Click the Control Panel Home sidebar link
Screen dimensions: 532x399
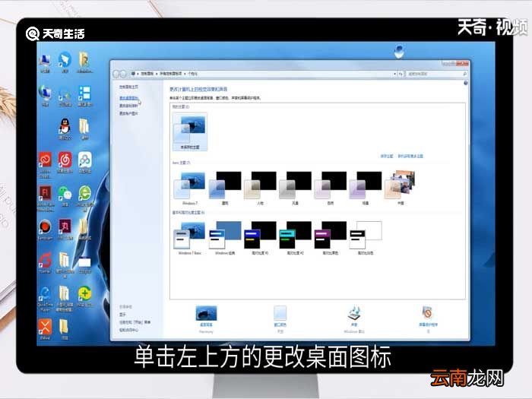click(128, 87)
